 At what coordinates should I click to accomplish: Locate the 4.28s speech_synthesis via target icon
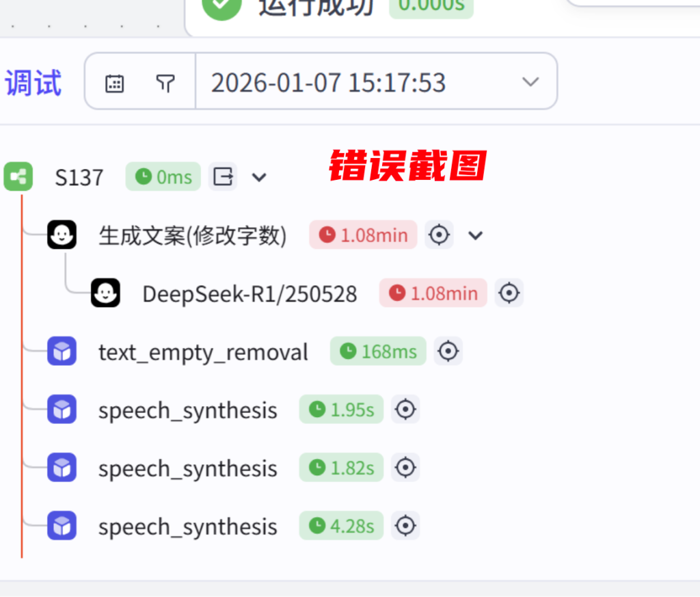pos(405,526)
